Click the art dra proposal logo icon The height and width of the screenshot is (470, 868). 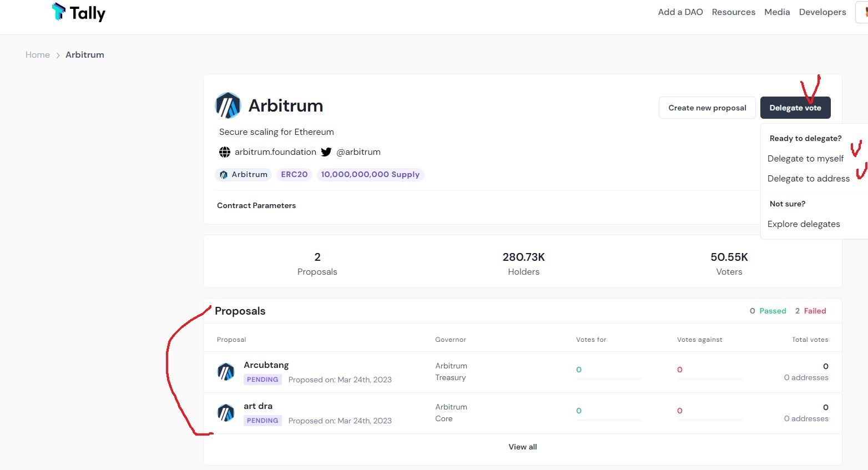pos(225,413)
